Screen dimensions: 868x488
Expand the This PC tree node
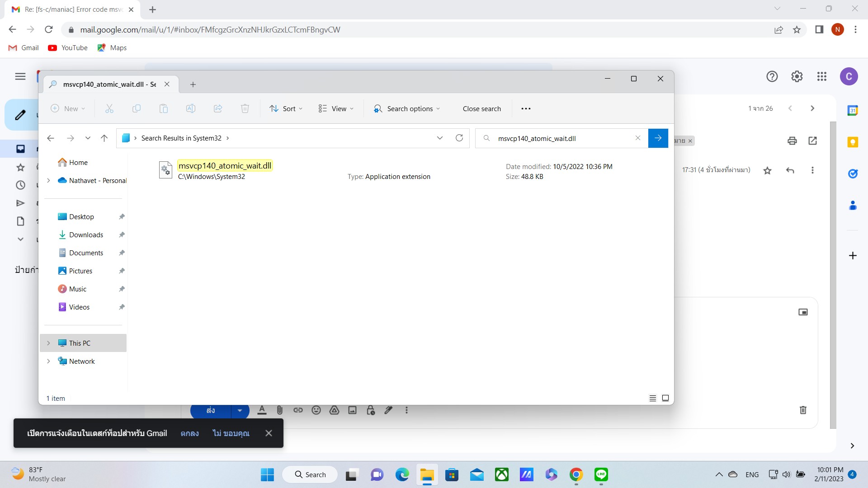click(49, 343)
